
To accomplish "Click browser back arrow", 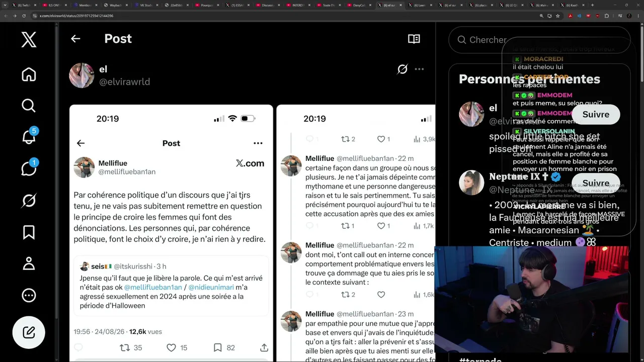I will point(6,16).
